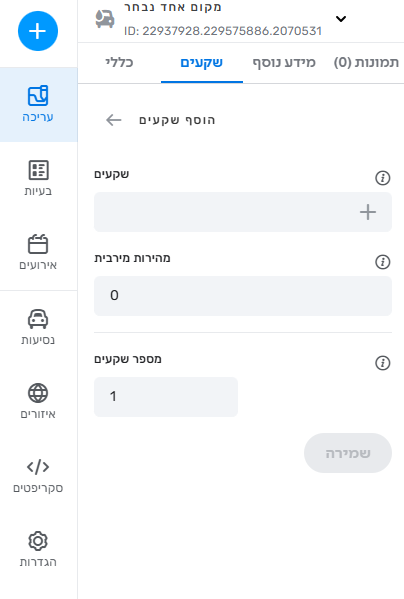
Task: Open the עריכה edit map section
Action: pyautogui.click(x=38, y=104)
